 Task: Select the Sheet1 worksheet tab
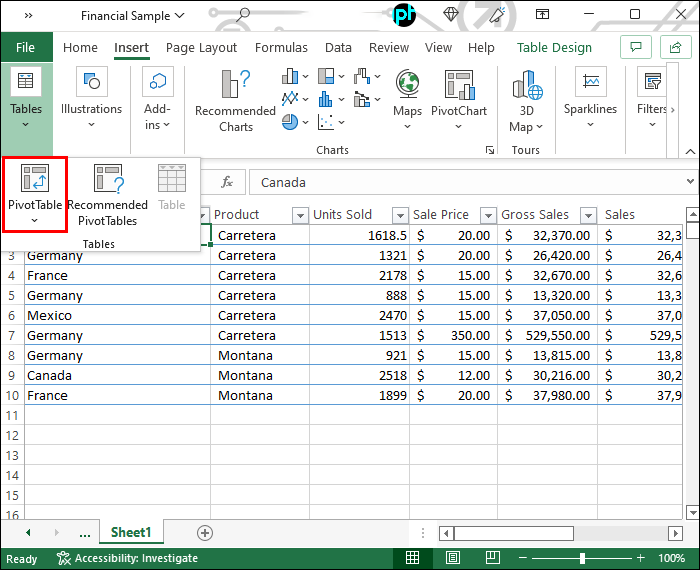click(131, 532)
